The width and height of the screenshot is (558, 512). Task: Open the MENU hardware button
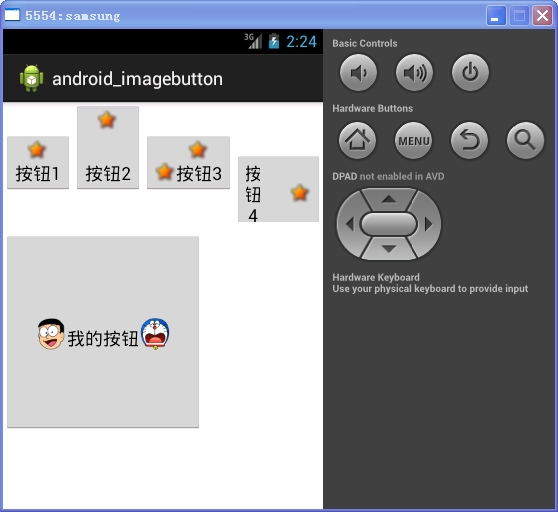click(414, 141)
